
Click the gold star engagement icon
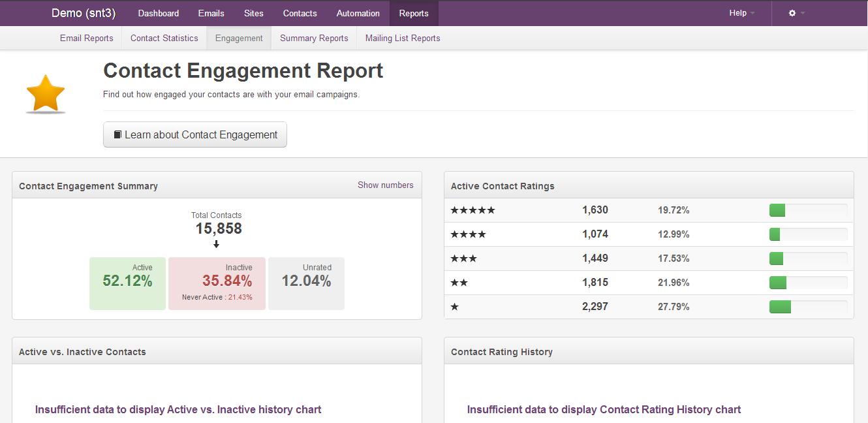click(46, 93)
